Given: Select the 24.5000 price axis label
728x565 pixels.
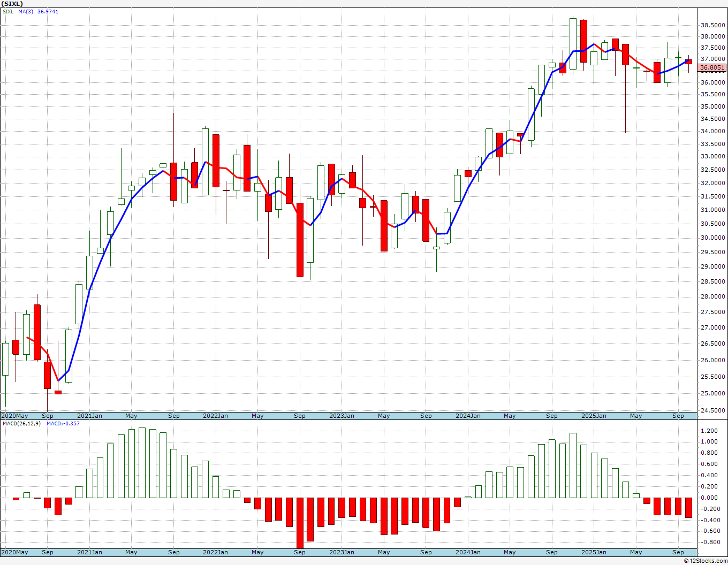Looking at the screenshot, I should (x=712, y=410).
